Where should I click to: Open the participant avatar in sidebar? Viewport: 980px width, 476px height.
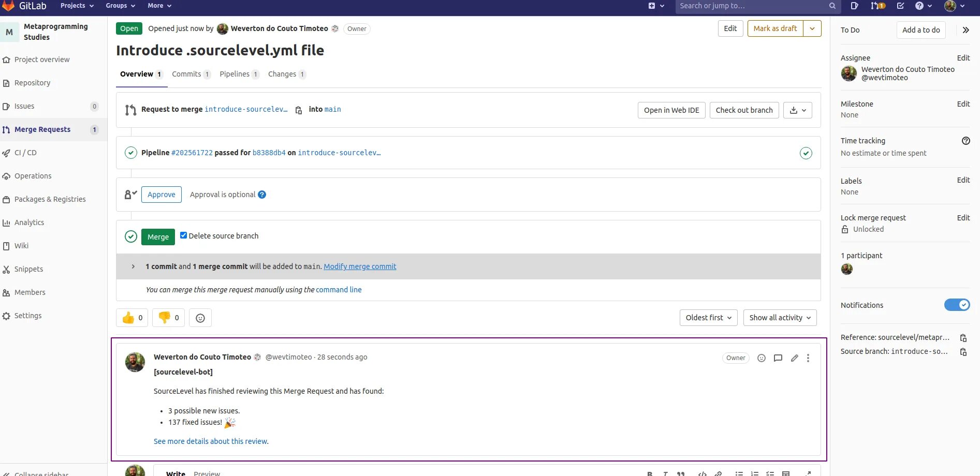tap(847, 269)
